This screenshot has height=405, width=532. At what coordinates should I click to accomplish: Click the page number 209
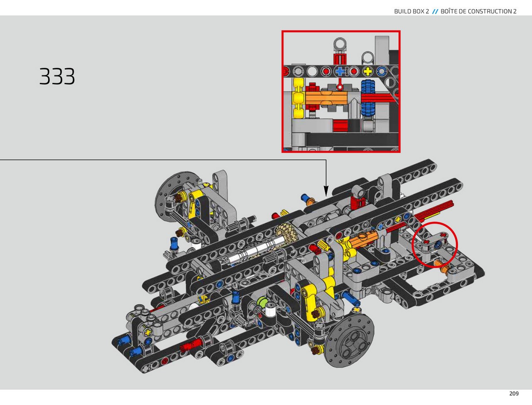[514, 393]
